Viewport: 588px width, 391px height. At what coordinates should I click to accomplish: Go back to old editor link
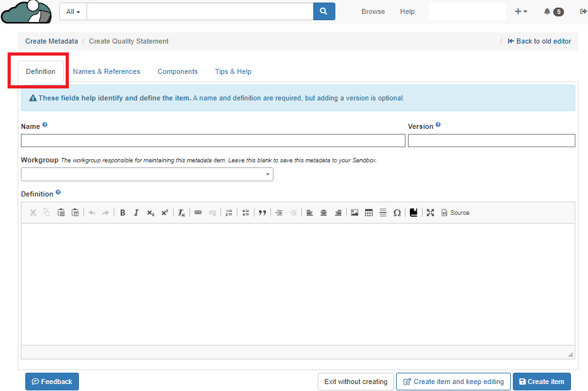[539, 41]
